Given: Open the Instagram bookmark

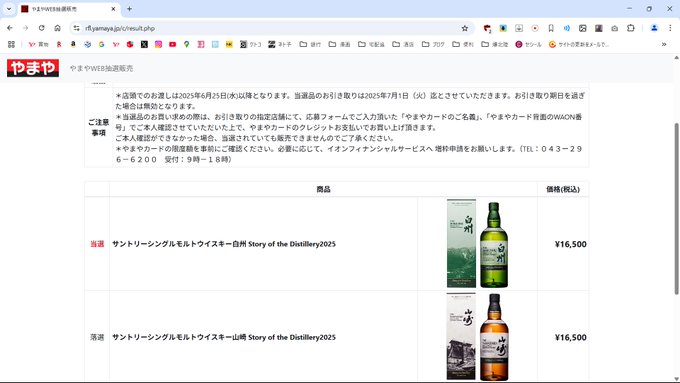Looking at the screenshot, I should click(158, 44).
